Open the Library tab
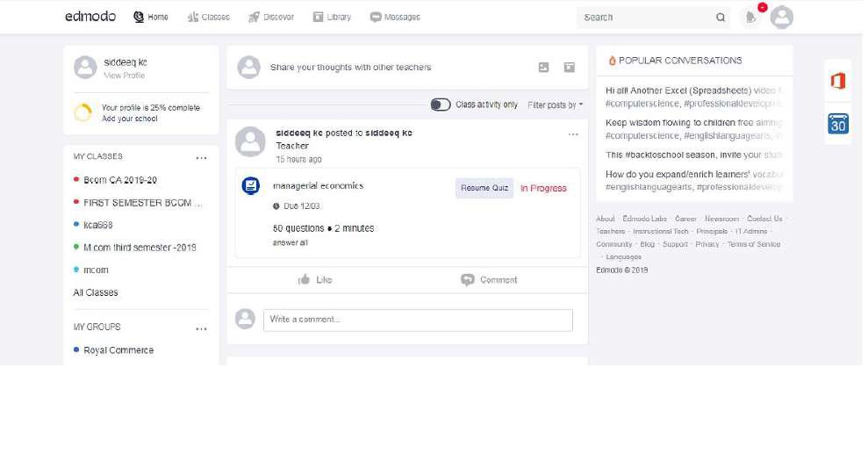 coord(332,18)
